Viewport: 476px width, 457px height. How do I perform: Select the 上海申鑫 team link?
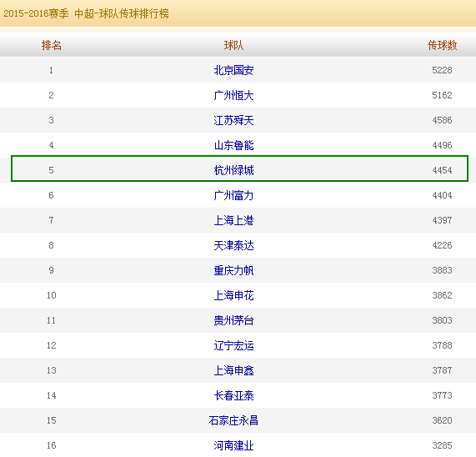pyautogui.click(x=233, y=370)
